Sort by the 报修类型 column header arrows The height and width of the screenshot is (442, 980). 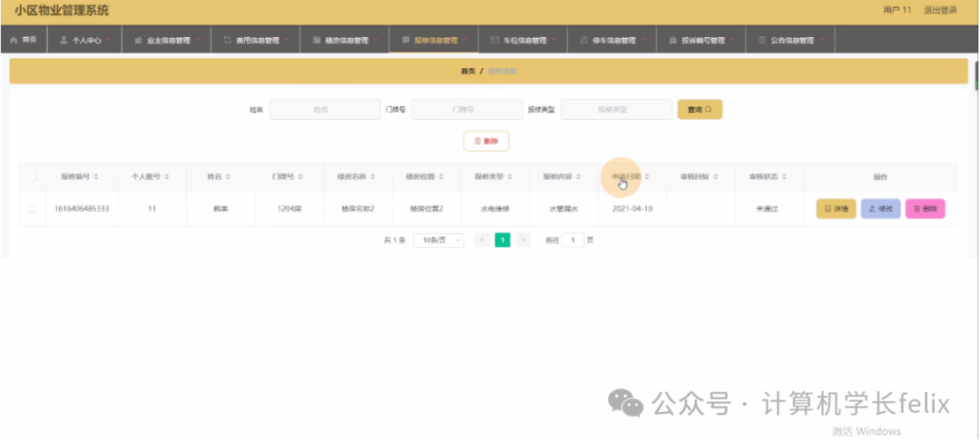[510, 177]
